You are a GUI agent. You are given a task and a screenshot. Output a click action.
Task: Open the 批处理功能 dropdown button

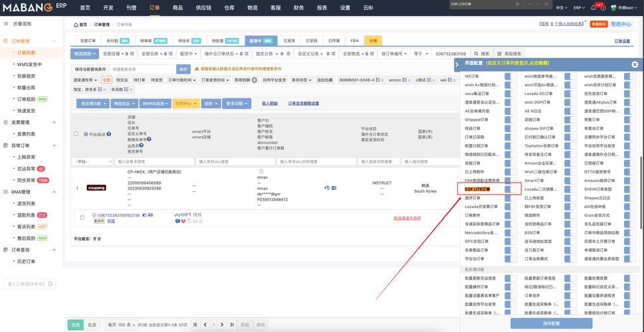(x=93, y=104)
